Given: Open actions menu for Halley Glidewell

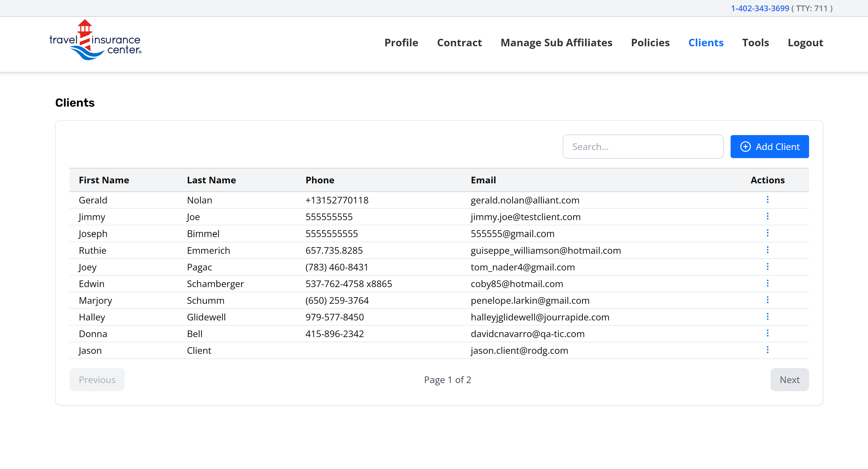Looking at the screenshot, I should [767, 317].
